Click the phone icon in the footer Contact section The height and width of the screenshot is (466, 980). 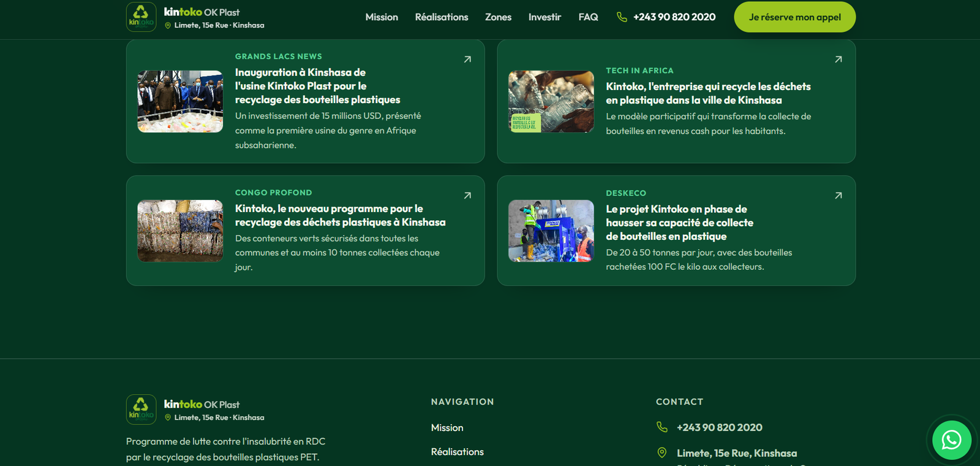point(662,427)
